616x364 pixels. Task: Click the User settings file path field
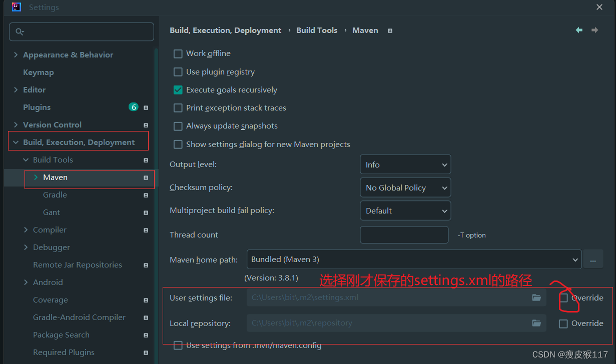tap(396, 297)
